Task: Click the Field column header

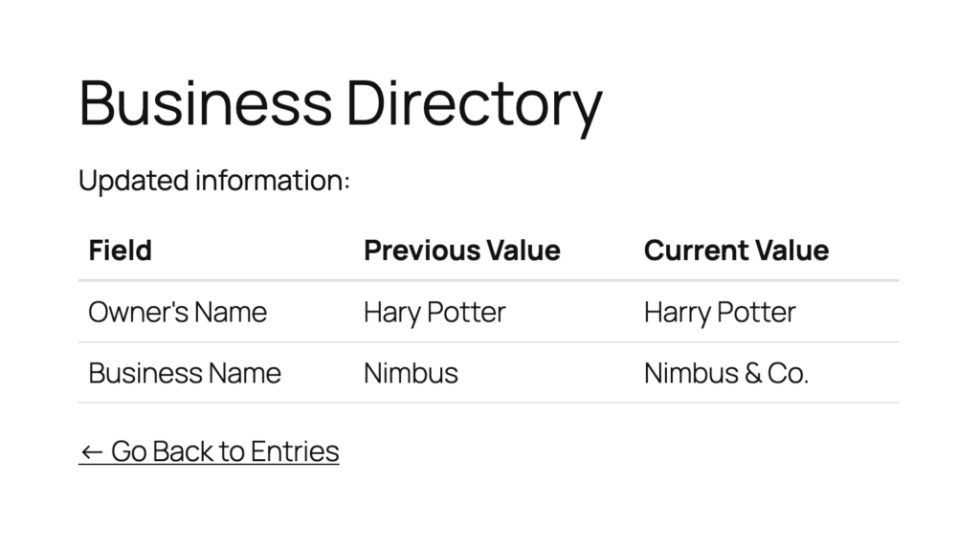Action: tap(120, 251)
